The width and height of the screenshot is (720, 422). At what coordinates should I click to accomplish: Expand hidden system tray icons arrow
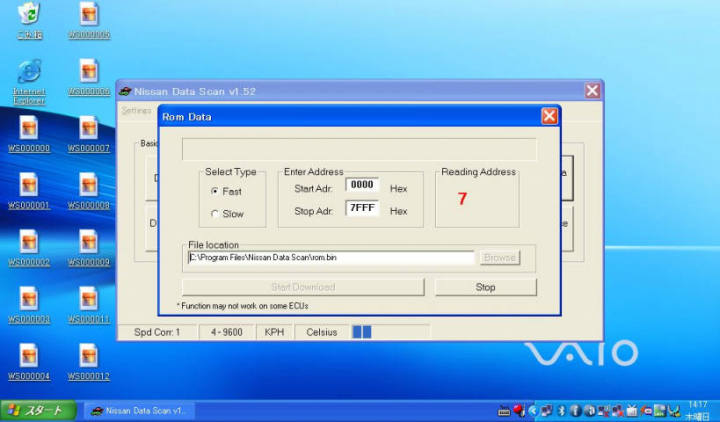coord(533,411)
